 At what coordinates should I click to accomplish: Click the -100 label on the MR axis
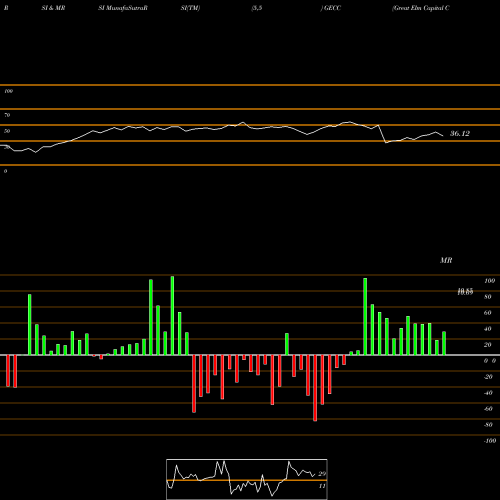490,441
